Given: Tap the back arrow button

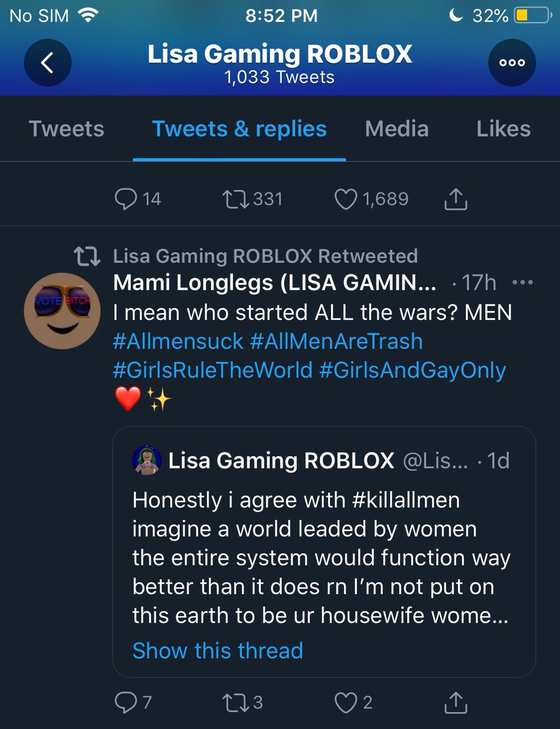Looking at the screenshot, I should [x=47, y=63].
